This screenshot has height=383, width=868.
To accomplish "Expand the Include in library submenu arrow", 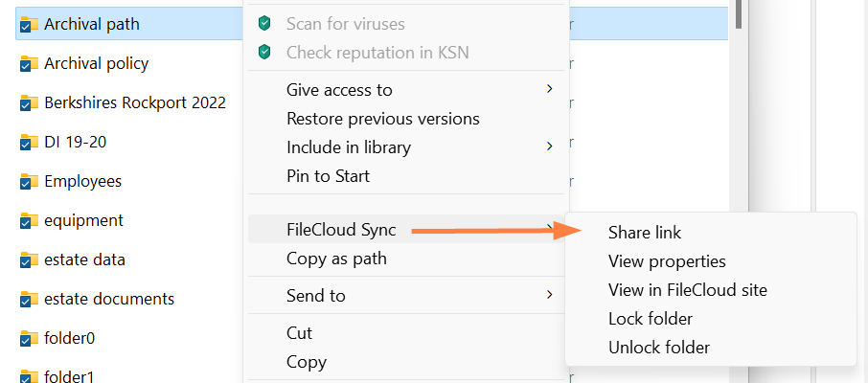I will click(x=550, y=146).
